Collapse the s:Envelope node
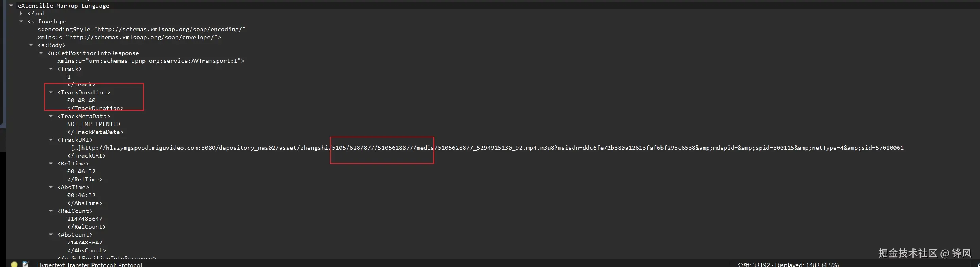Viewport: 980px width, 267px height. tap(21, 21)
